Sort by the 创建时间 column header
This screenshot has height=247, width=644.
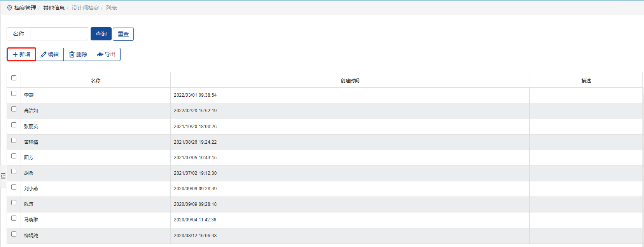click(350, 80)
